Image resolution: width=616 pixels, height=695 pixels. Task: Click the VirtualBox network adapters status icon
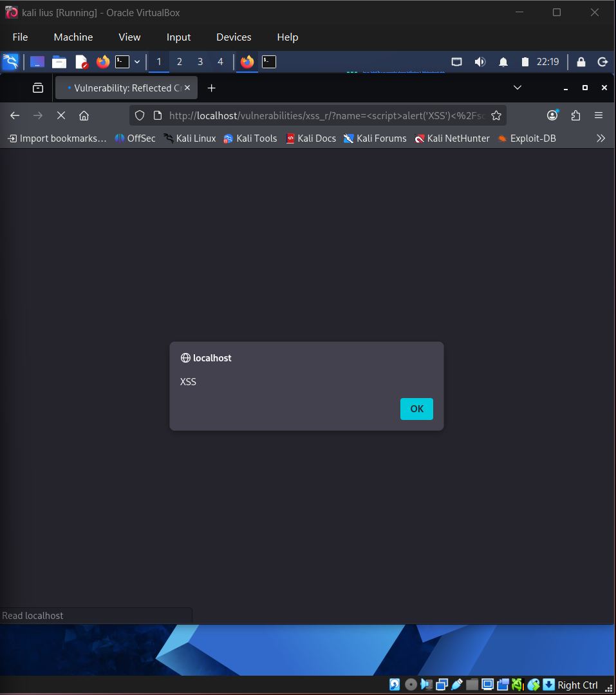[442, 685]
